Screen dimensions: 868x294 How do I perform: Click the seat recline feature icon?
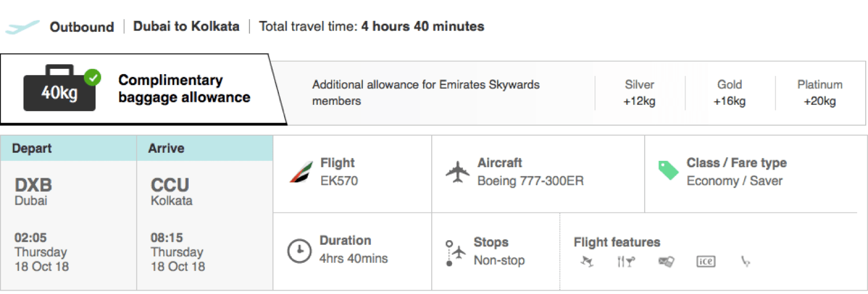point(746,262)
